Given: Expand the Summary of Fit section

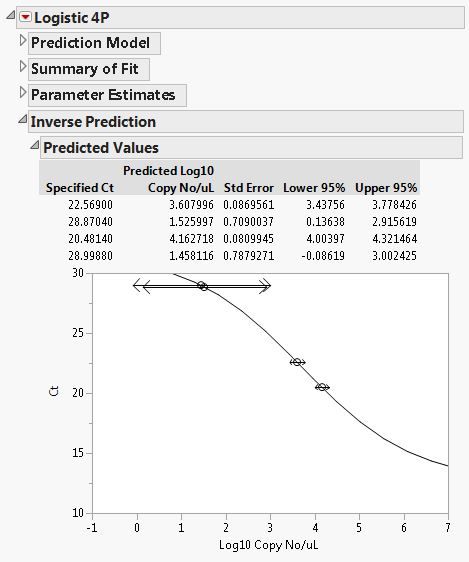Looking at the screenshot, I should (23, 66).
